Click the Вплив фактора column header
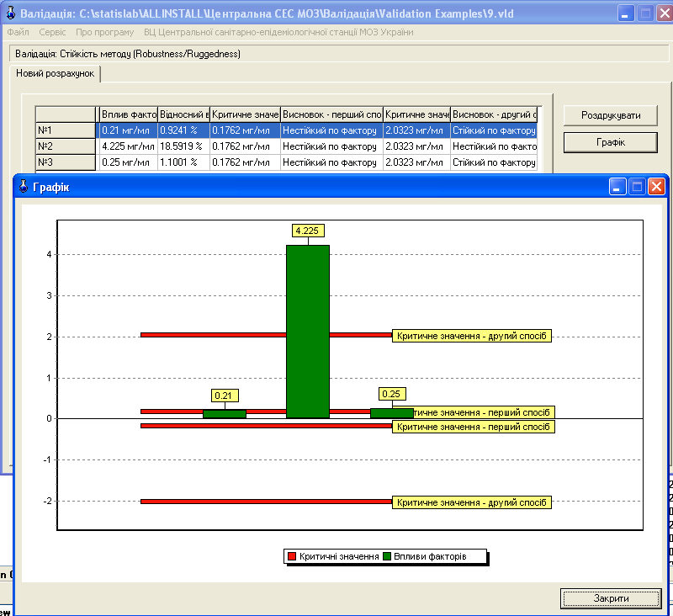The height and width of the screenshot is (616, 673). (129, 114)
